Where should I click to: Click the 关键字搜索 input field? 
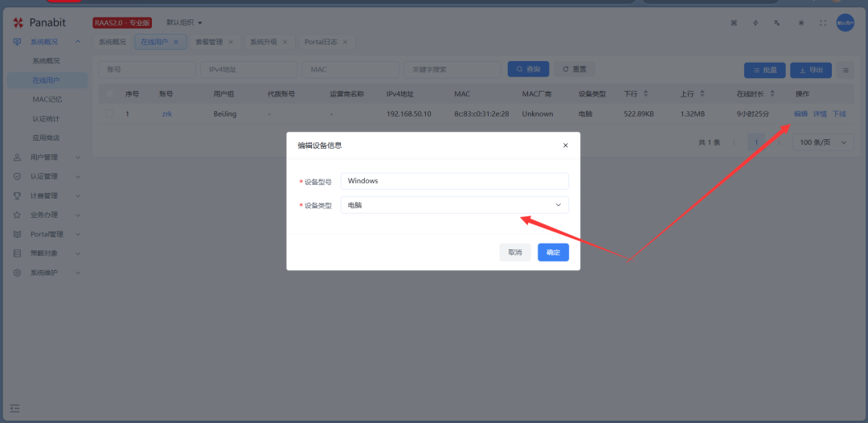coord(452,70)
